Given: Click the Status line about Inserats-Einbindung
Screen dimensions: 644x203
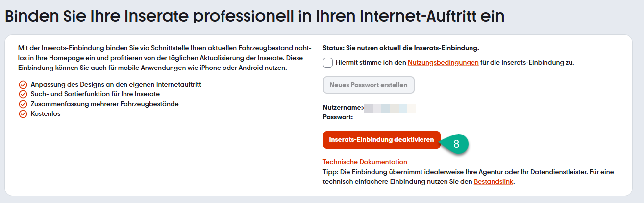Looking at the screenshot, I should tap(400, 48).
